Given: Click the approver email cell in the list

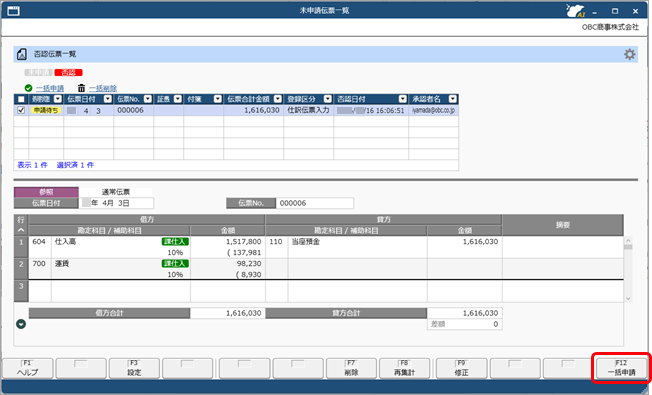Looking at the screenshot, I should click(x=433, y=110).
